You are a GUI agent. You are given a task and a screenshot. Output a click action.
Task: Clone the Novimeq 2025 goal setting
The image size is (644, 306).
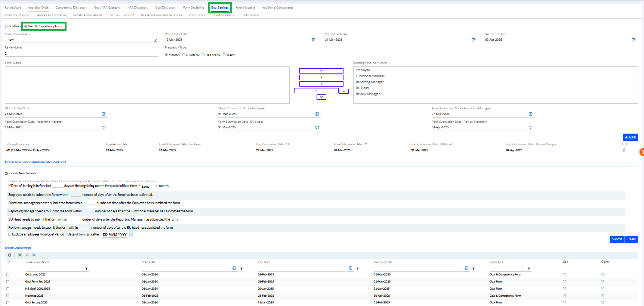point(602,296)
